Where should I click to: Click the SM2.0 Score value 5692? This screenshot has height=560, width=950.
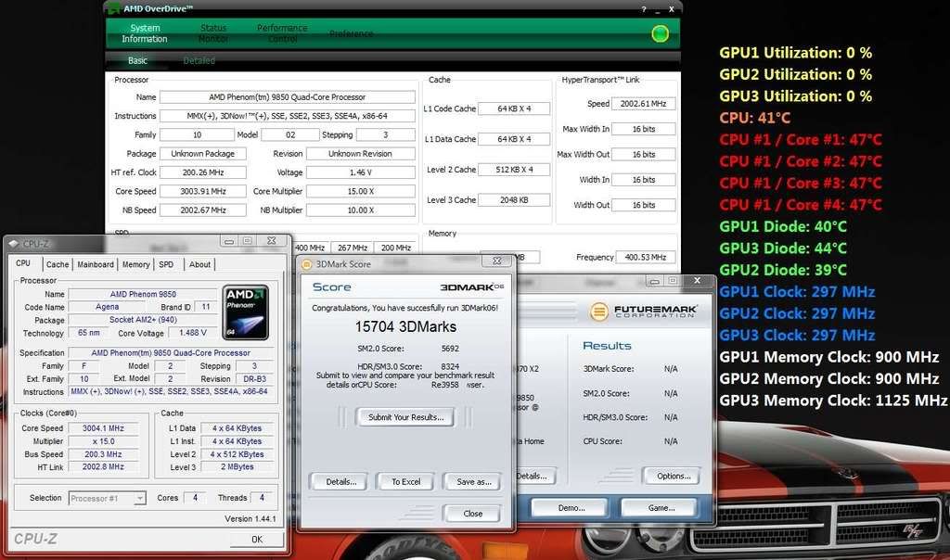[450, 349]
